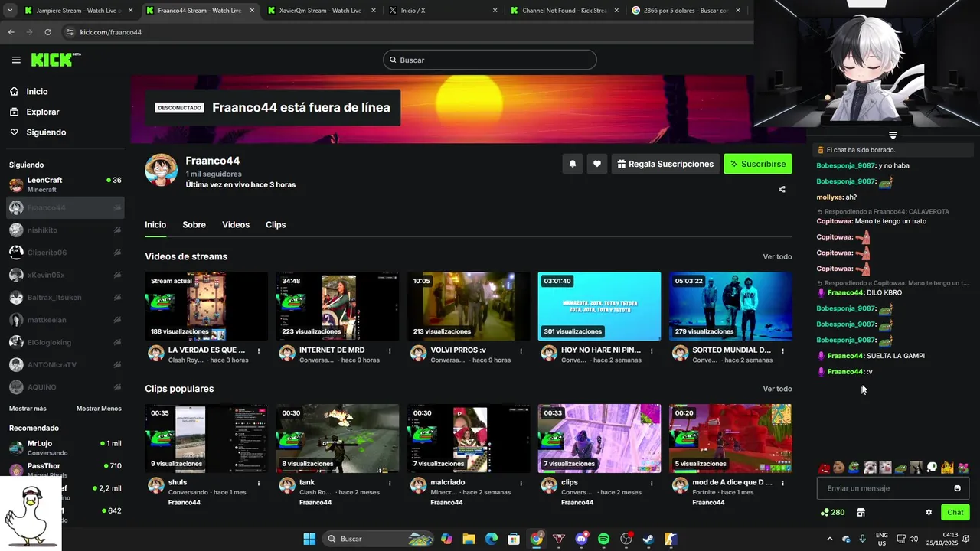The height and width of the screenshot is (551, 980).
Task: Open the Kick shop icon below chat
Action: 861,513
